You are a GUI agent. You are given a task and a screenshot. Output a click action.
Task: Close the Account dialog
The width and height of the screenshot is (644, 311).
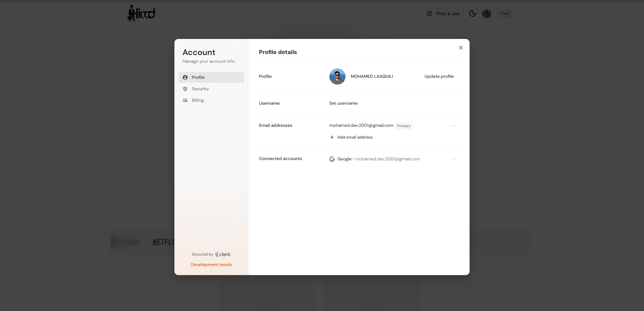tap(461, 48)
